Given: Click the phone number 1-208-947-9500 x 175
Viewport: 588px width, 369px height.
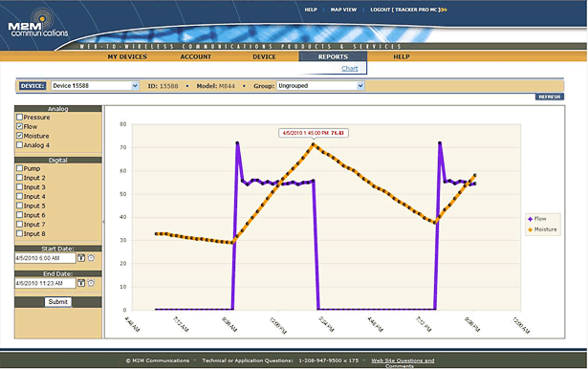Looking at the screenshot, I should coord(329,360).
